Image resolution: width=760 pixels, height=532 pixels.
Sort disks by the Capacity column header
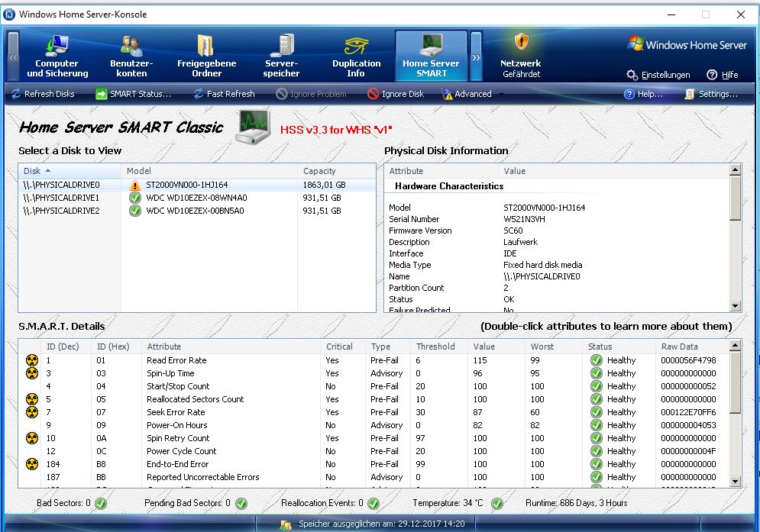point(336,171)
